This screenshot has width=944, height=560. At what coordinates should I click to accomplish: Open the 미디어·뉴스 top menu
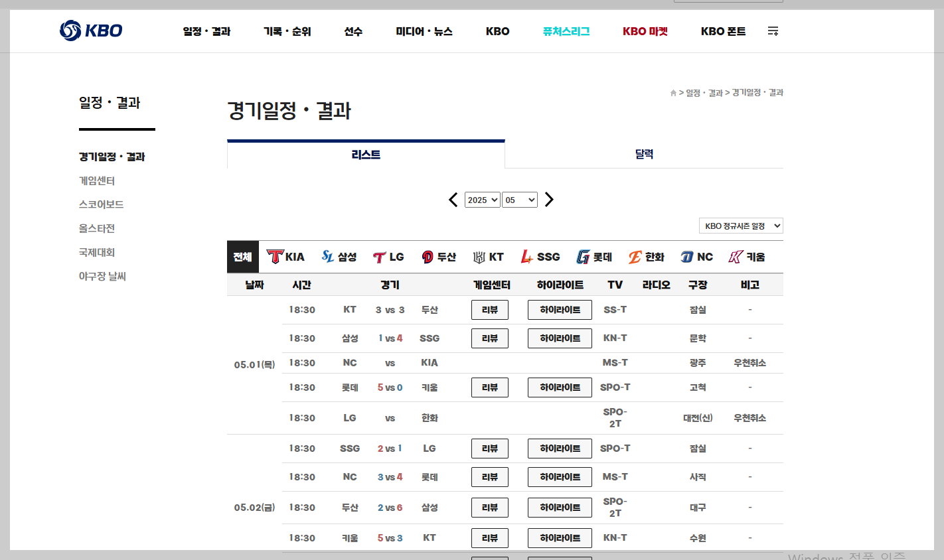point(424,31)
